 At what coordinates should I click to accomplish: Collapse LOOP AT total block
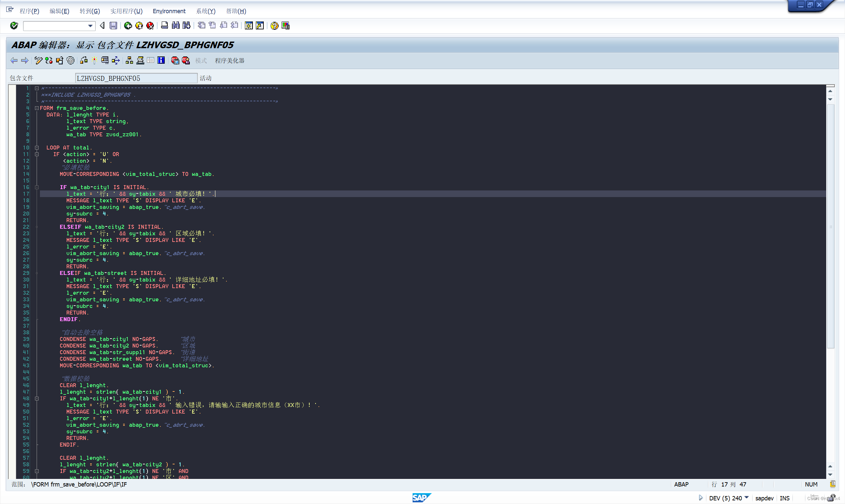click(x=37, y=148)
